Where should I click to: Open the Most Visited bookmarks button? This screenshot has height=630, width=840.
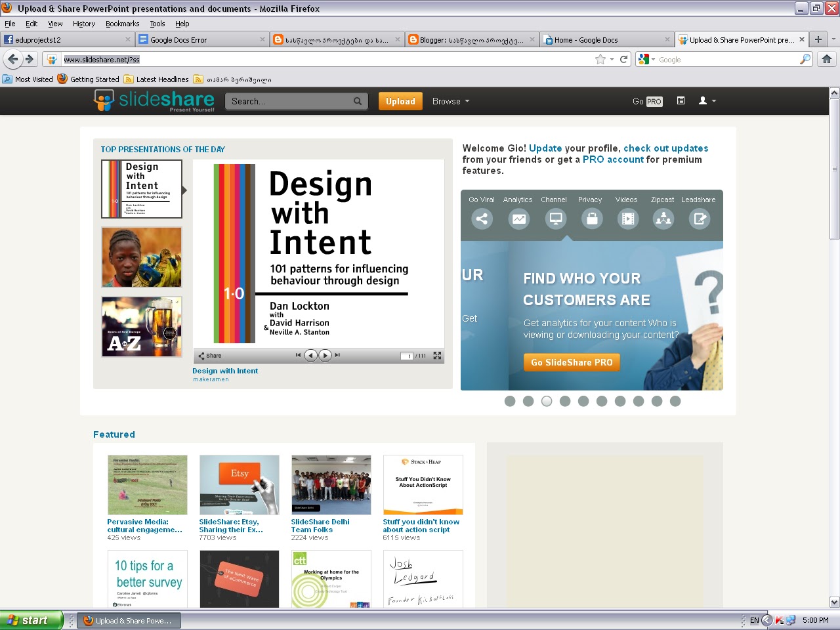(28, 79)
